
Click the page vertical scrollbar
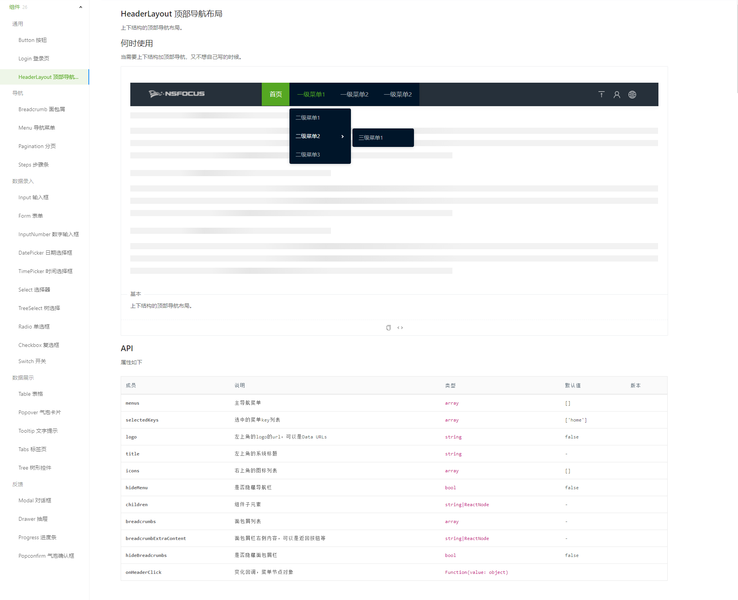pos(736,46)
